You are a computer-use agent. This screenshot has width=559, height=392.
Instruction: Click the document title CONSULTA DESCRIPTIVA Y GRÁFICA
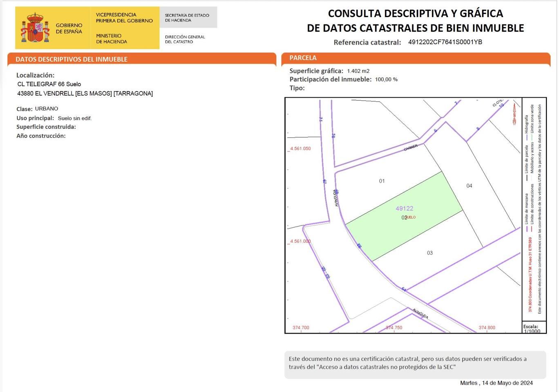(x=416, y=13)
